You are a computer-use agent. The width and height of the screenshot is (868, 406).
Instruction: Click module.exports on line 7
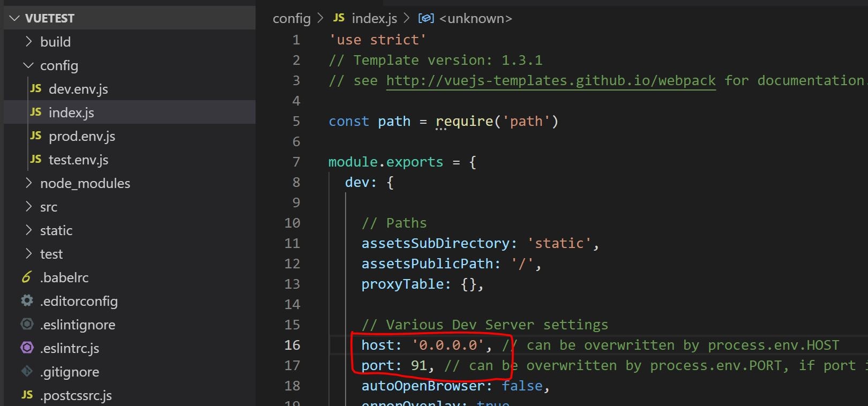[x=386, y=162]
